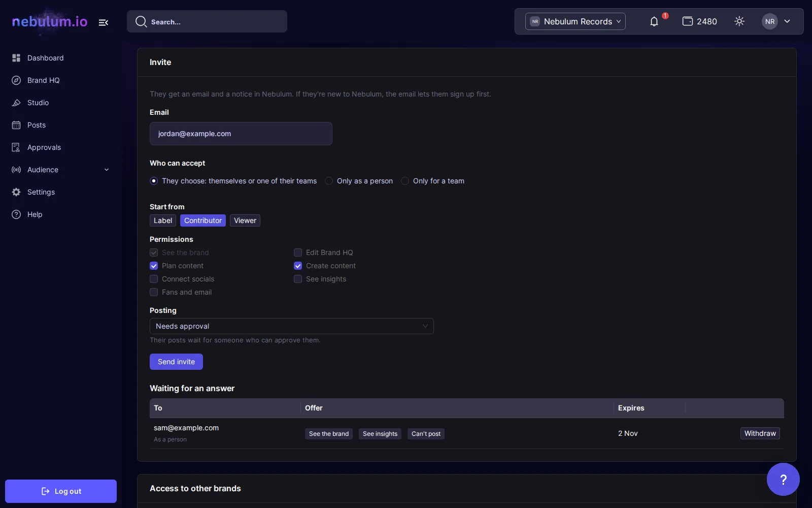The width and height of the screenshot is (812, 508).
Task: Withdraw the sam@example.com invite
Action: (x=760, y=433)
